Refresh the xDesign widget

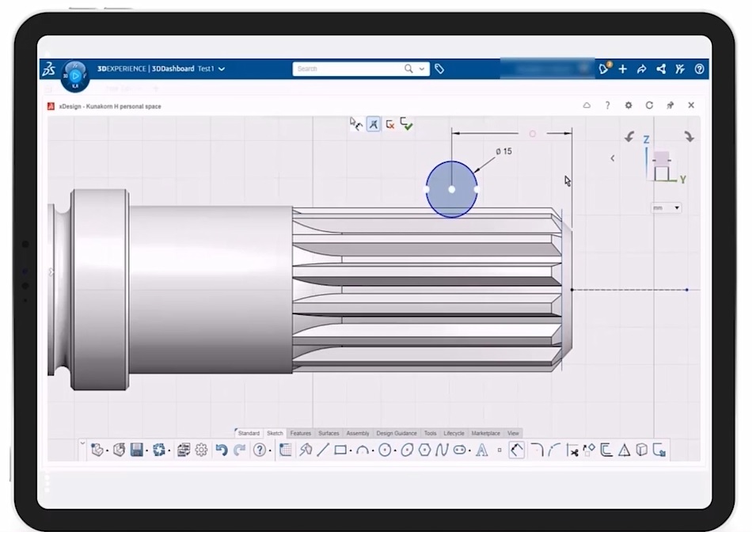point(649,105)
